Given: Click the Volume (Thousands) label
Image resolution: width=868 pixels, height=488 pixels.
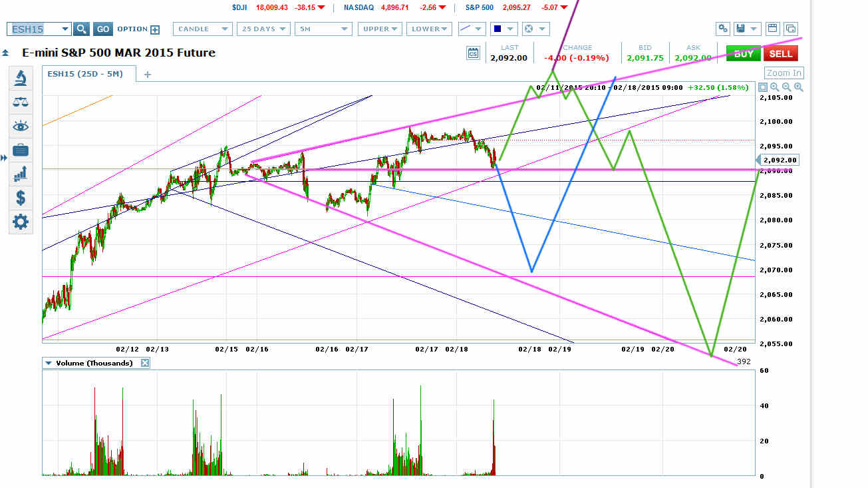Looking at the screenshot, I should pyautogui.click(x=94, y=363).
